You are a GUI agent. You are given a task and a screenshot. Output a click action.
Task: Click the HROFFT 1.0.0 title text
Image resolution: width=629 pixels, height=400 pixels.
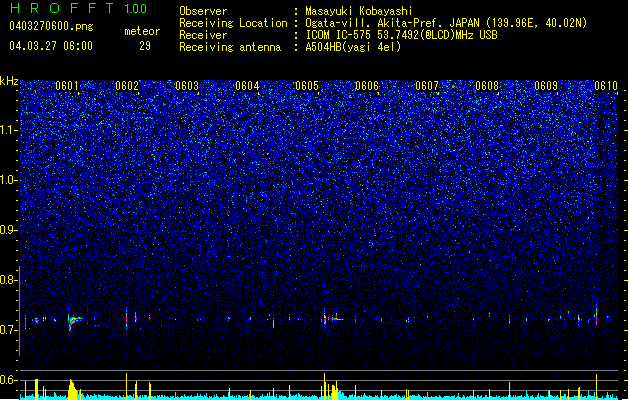pyautogui.click(x=78, y=8)
